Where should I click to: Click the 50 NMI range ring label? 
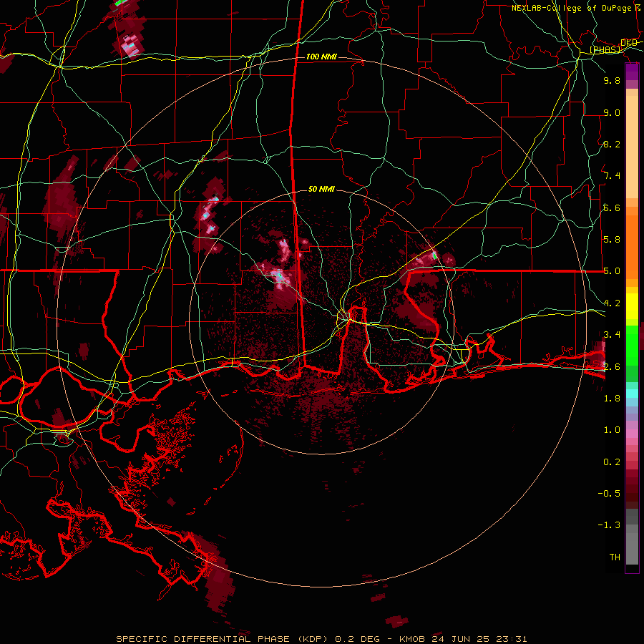321,190
